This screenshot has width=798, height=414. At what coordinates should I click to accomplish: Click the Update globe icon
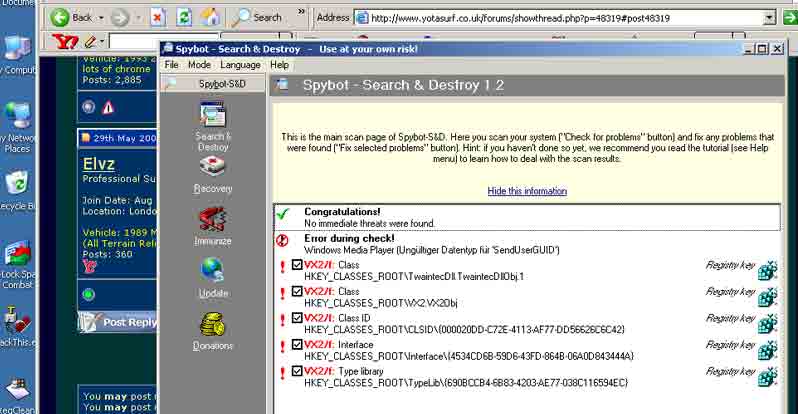pos(213,274)
